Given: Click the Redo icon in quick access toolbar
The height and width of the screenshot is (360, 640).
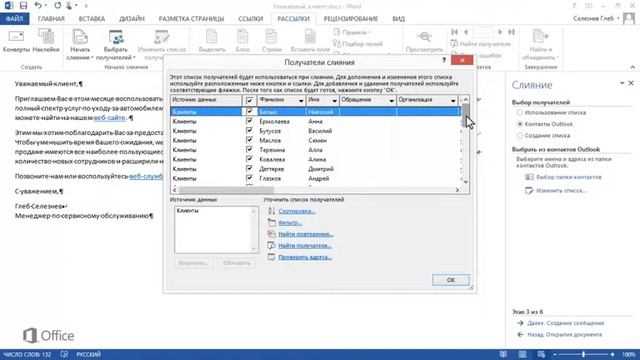Looking at the screenshot, I should (58, 5).
